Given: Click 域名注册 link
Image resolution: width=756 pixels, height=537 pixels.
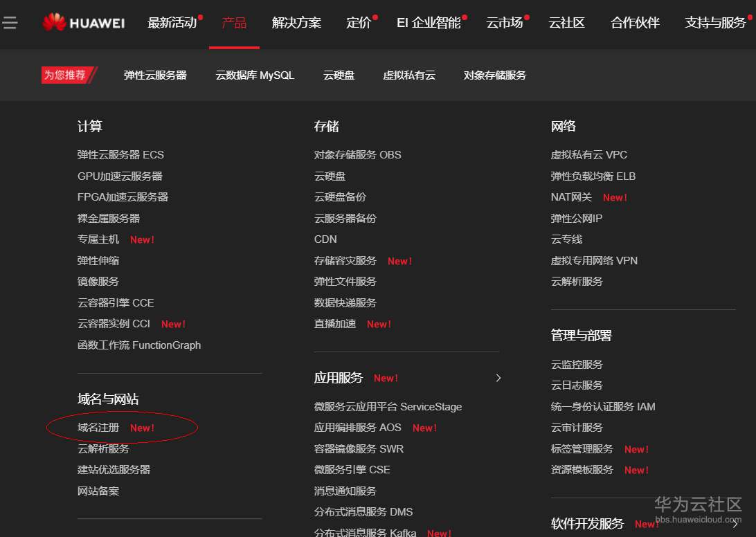Looking at the screenshot, I should point(98,428).
